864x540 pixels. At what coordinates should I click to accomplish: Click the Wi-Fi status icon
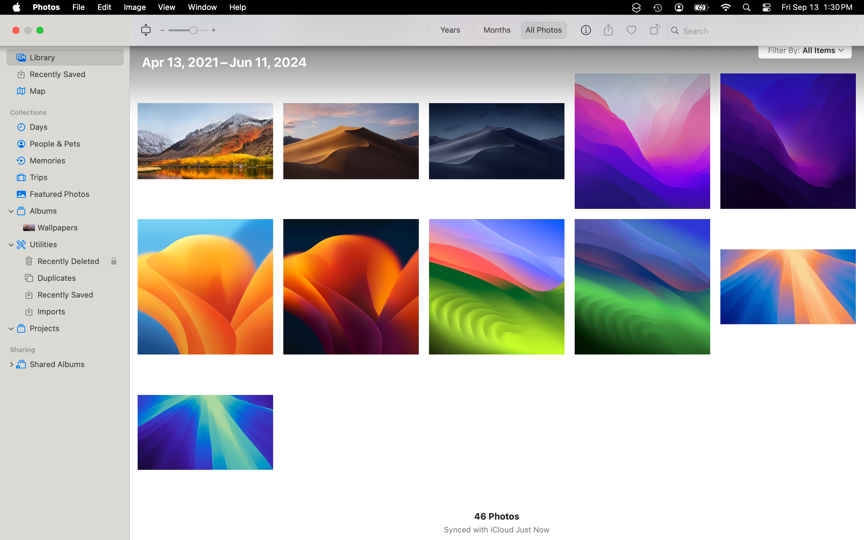[x=726, y=7]
